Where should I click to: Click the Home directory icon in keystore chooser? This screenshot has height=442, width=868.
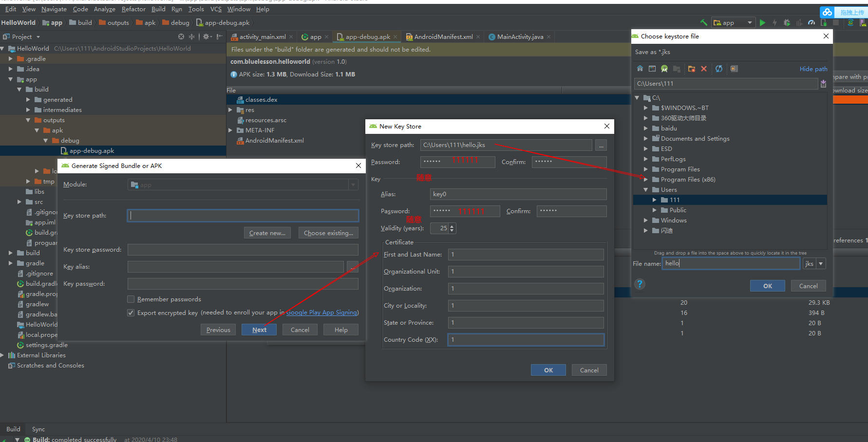640,69
